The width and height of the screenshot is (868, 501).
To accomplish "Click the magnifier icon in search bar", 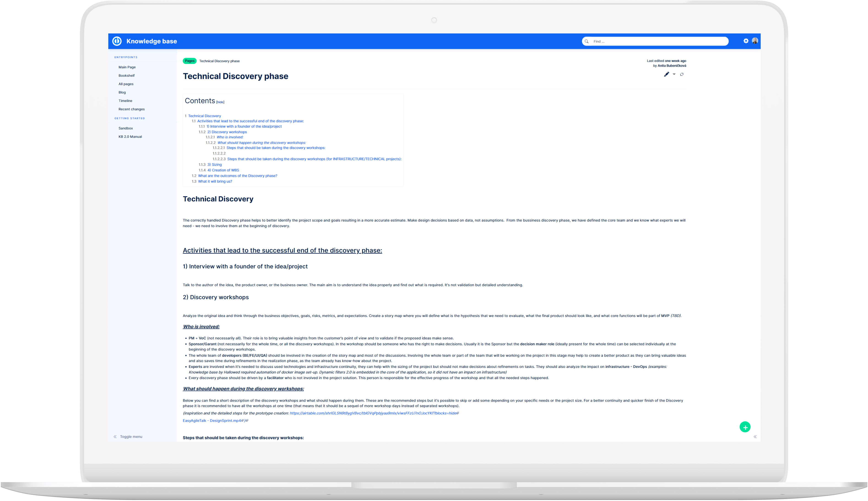I will (x=587, y=41).
